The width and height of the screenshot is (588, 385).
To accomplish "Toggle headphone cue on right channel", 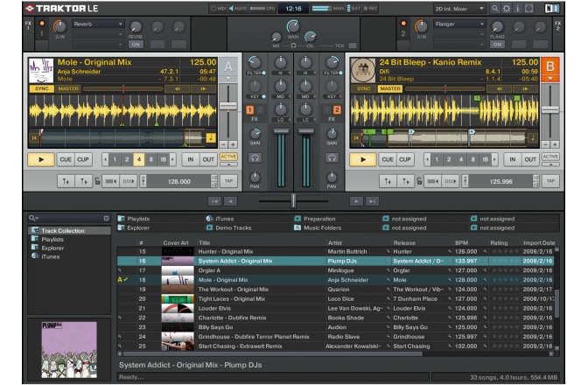I will (332, 157).
